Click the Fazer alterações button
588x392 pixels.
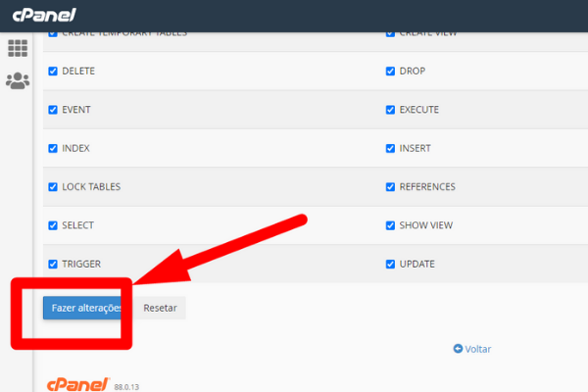(86, 308)
